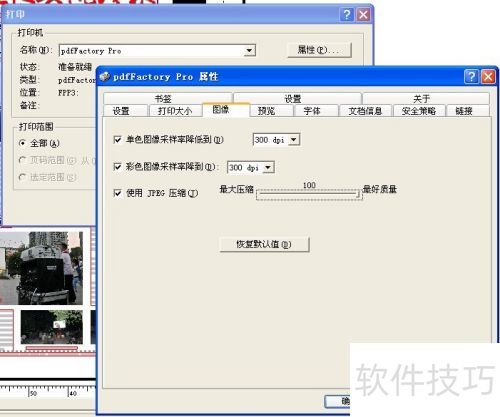Switch to the 打印大小 tab
The height and width of the screenshot is (417, 500).
point(175,111)
